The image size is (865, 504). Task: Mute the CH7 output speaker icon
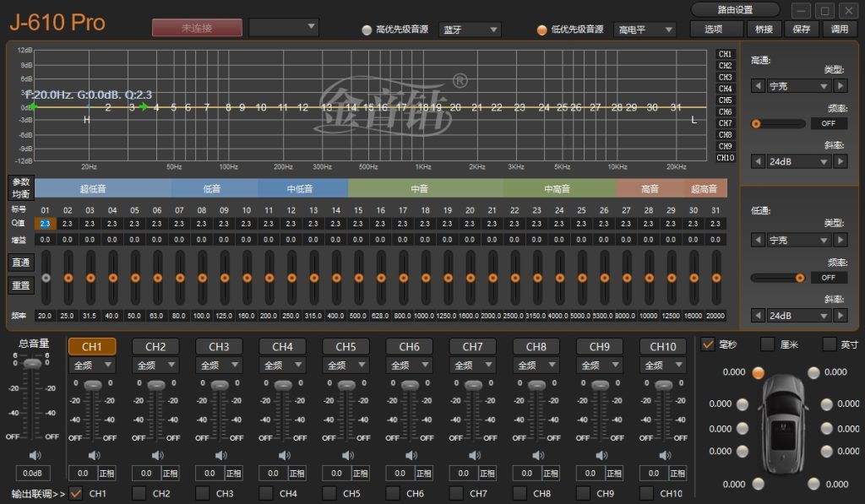click(x=475, y=455)
